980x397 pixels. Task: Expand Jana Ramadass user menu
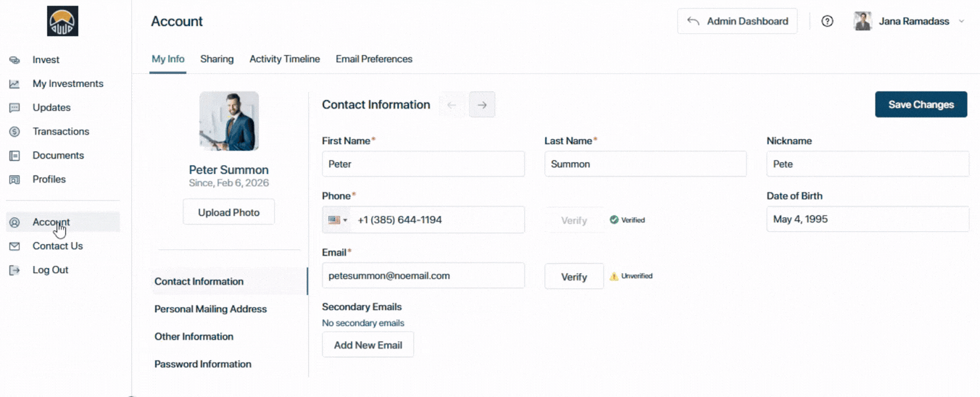point(961,22)
